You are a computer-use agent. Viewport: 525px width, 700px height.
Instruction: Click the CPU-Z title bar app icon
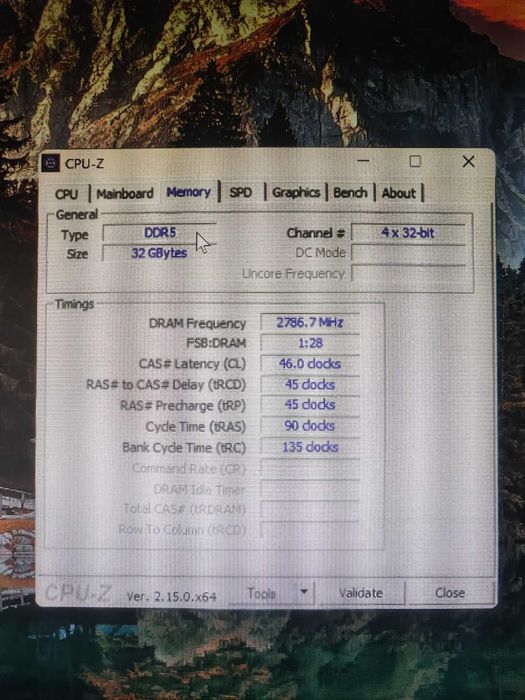[51, 163]
